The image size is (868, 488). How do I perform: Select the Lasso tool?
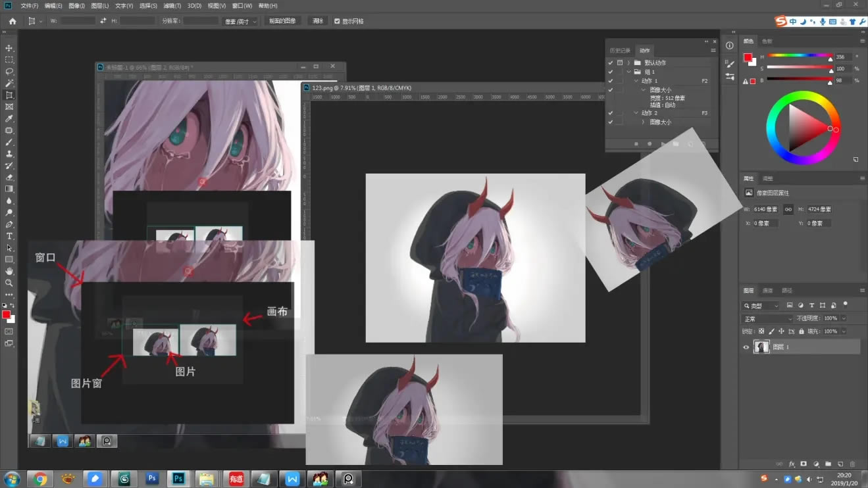[9, 70]
